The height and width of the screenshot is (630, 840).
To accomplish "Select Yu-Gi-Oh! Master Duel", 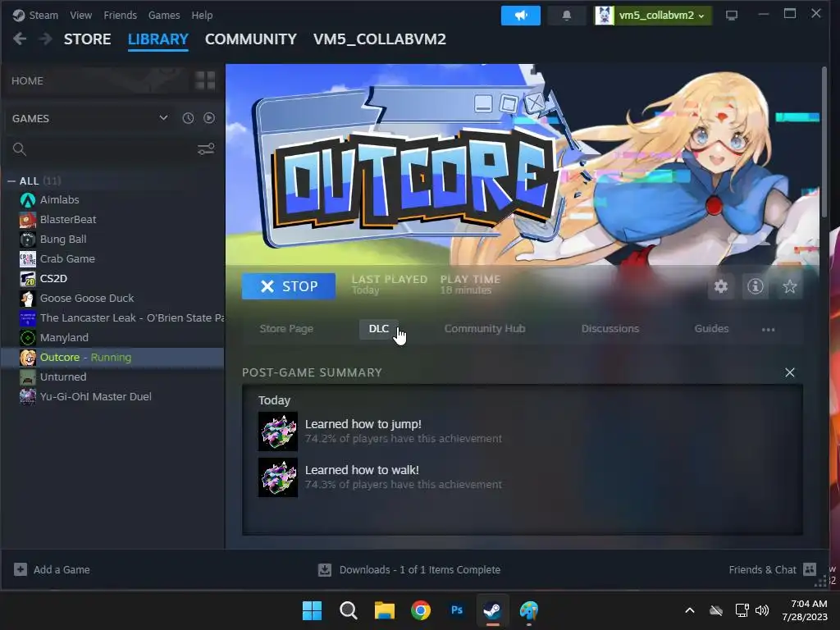I will tap(96, 397).
